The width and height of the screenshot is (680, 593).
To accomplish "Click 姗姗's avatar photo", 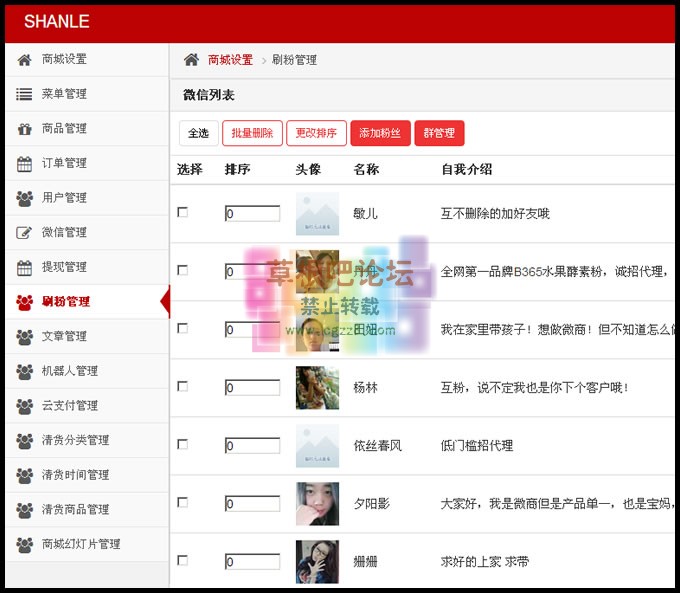I will coord(317,562).
